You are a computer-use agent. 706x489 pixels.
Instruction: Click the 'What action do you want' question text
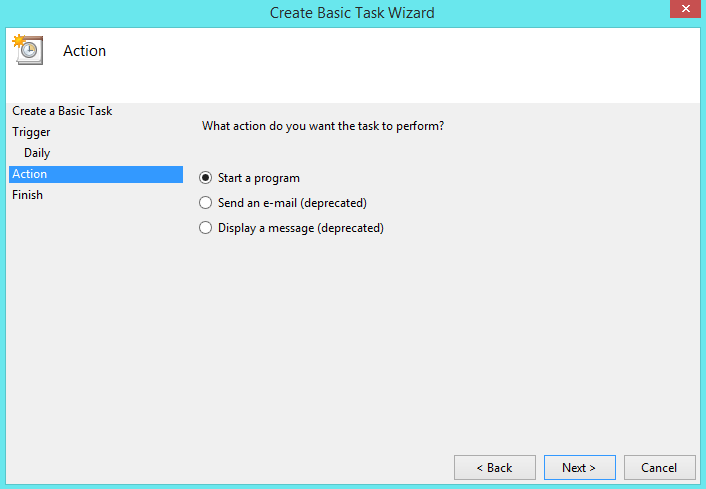click(323, 126)
